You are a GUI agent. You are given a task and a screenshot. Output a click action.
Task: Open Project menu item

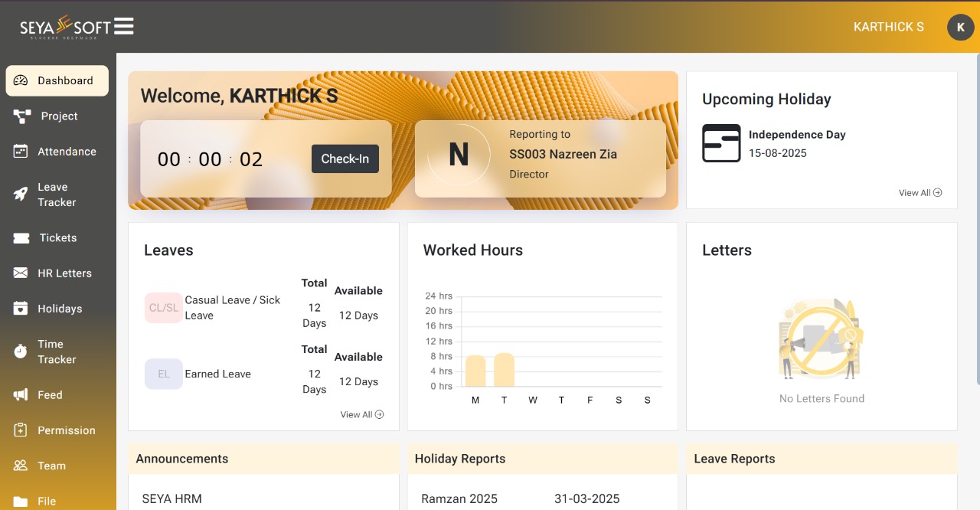[x=57, y=116]
